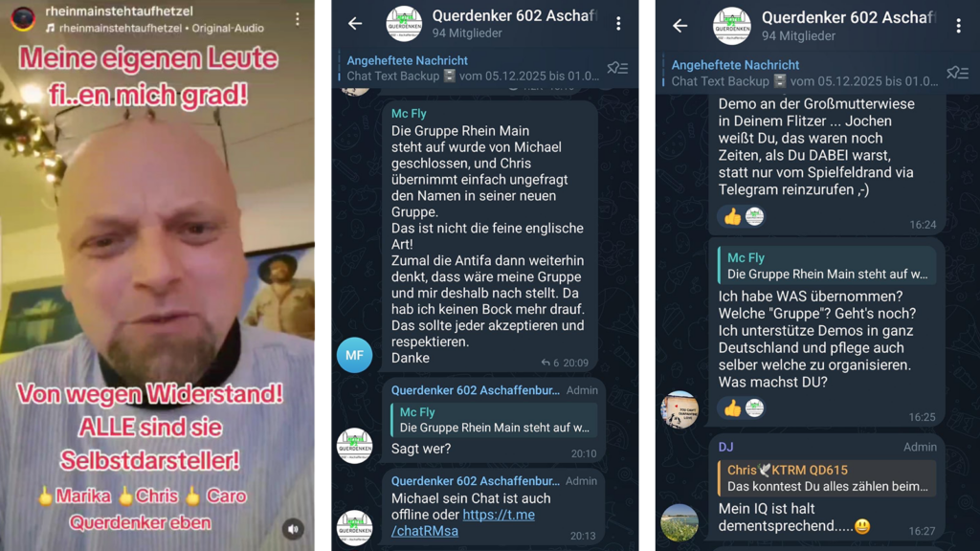Tap thumbs-up reaction on 16:24 message
980x551 pixels.
[732, 217]
